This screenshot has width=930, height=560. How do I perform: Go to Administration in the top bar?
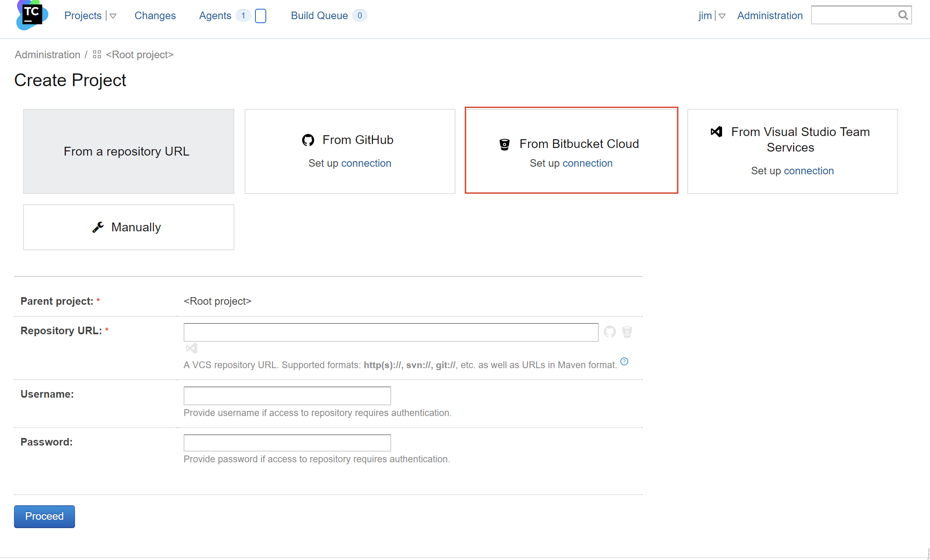coord(770,16)
